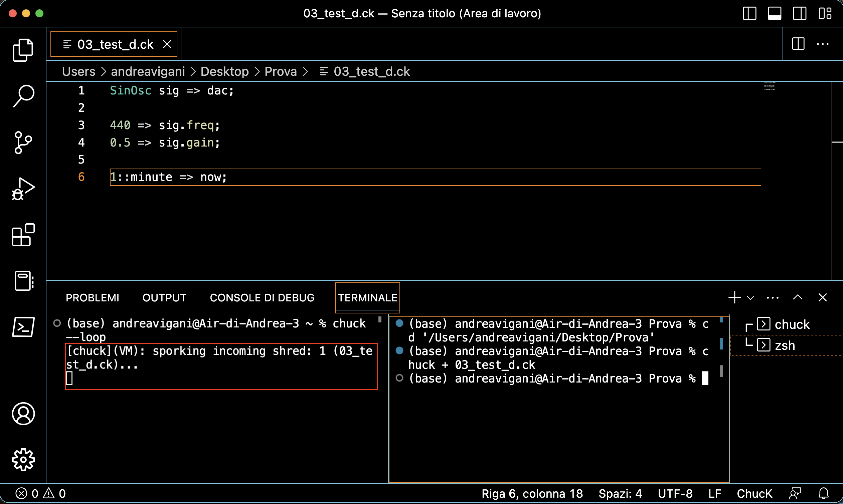Click the sporking incoming shred output

click(x=219, y=357)
